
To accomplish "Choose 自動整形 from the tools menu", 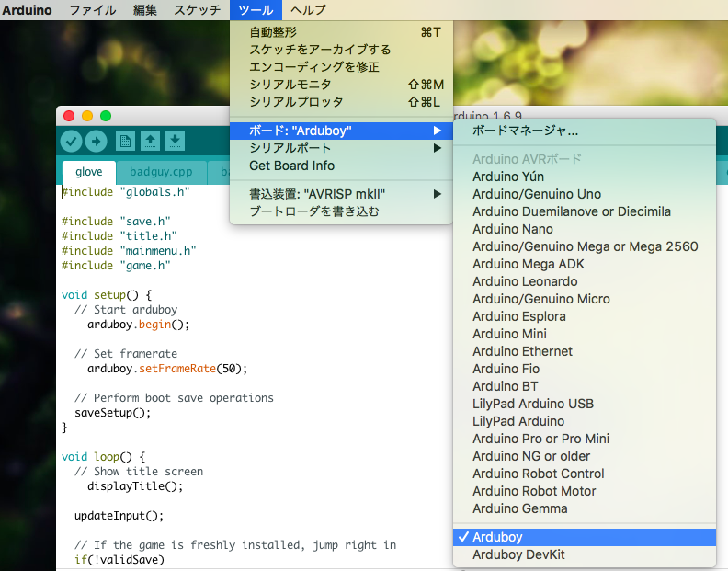I will click(341, 32).
